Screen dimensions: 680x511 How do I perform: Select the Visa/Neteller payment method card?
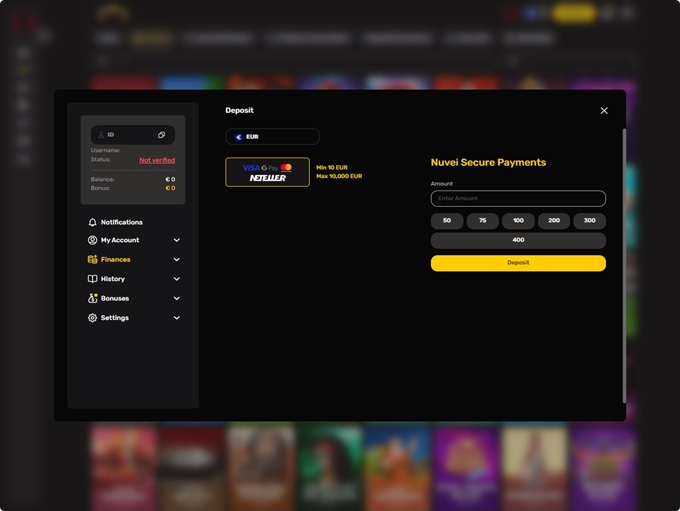point(268,172)
